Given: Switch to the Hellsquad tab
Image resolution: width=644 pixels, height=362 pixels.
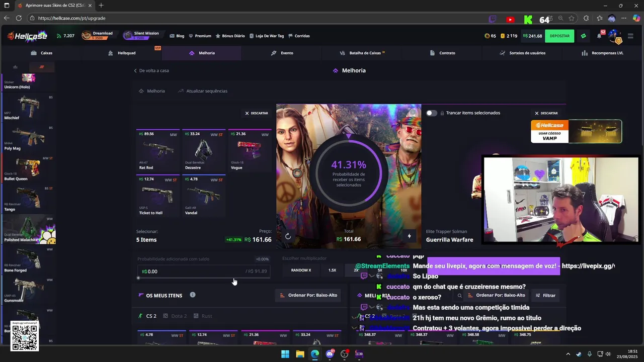Looking at the screenshot, I should coord(122,53).
